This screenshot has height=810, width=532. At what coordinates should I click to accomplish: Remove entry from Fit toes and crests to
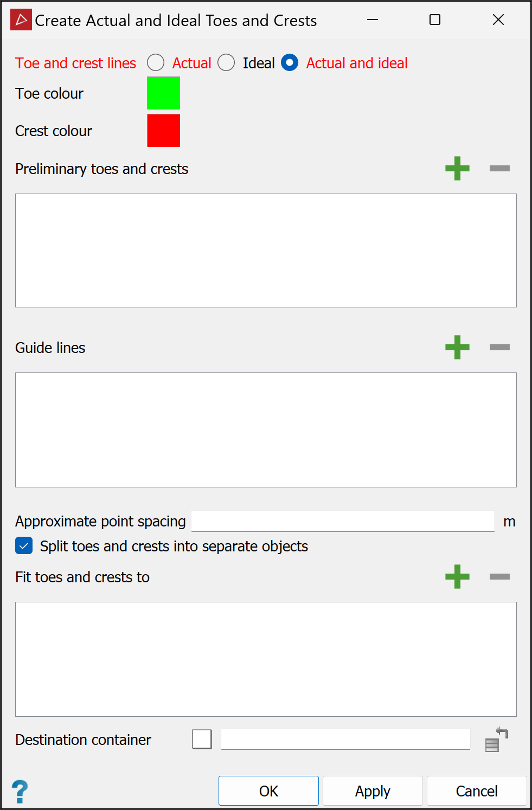(x=499, y=577)
